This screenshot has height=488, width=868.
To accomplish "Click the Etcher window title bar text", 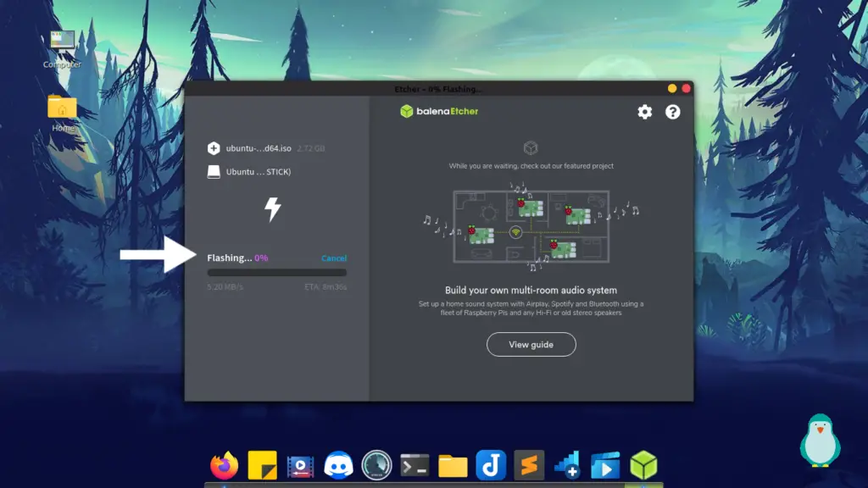I will 438,89.
